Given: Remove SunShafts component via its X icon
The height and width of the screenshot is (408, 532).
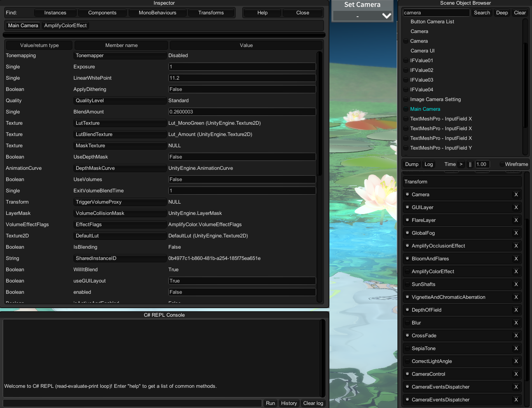Looking at the screenshot, I should pyautogui.click(x=516, y=284).
